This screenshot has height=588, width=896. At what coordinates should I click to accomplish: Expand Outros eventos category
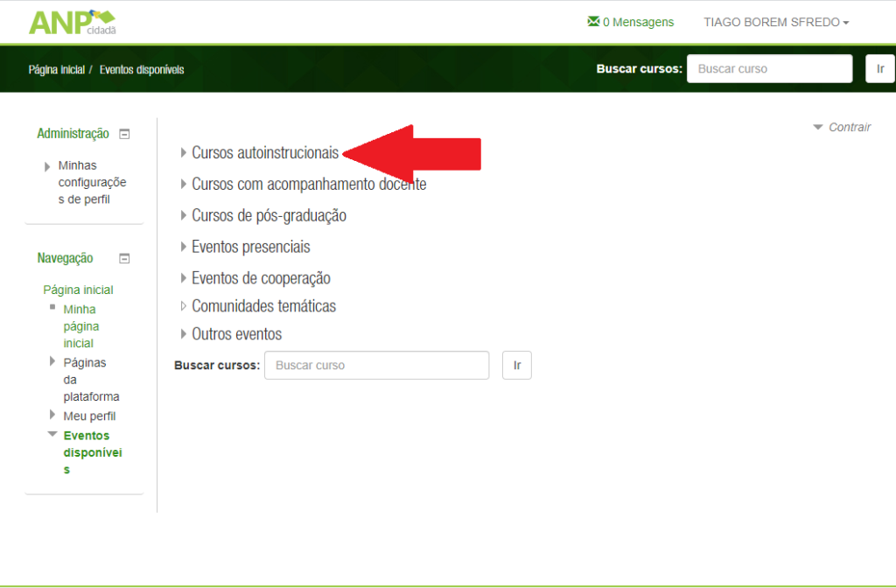(236, 334)
